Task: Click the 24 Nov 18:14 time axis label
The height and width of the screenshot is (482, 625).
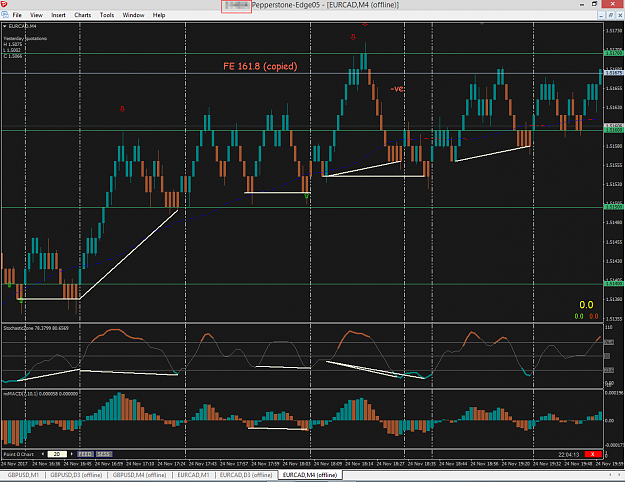Action: point(359,464)
